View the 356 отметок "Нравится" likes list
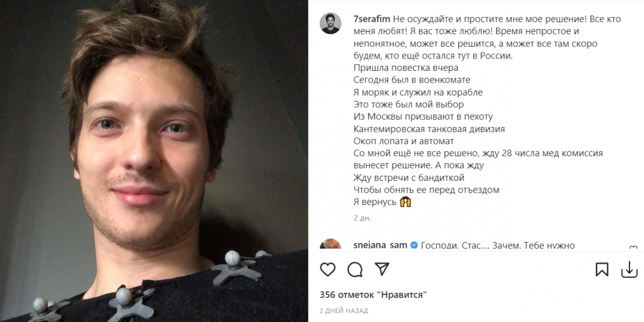The image size is (644, 322). coord(373,295)
